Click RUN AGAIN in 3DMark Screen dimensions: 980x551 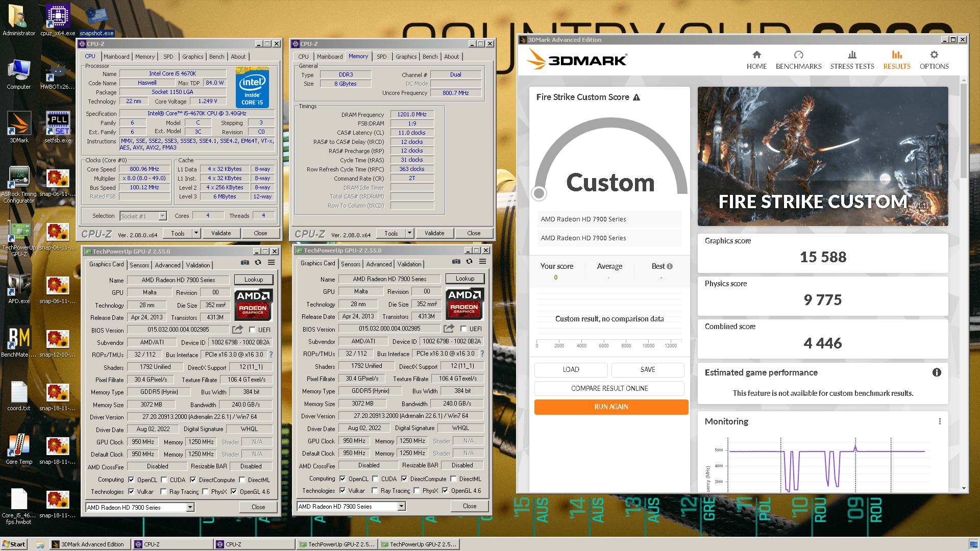pyautogui.click(x=611, y=407)
